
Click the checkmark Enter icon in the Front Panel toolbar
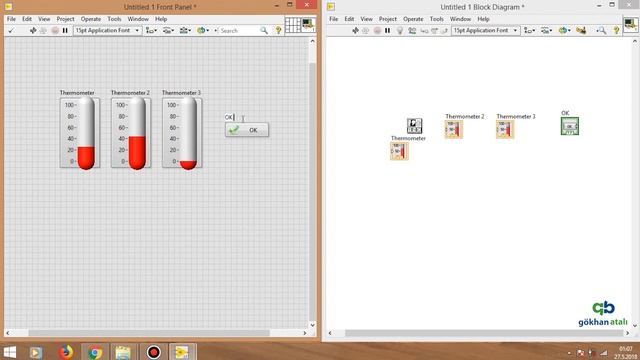click(11, 31)
